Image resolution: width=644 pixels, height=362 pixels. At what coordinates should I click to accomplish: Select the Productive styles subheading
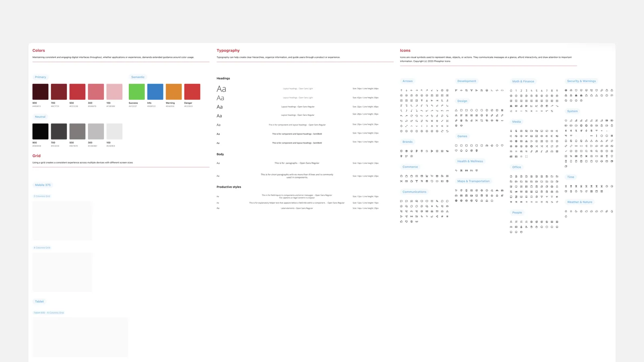point(229,187)
